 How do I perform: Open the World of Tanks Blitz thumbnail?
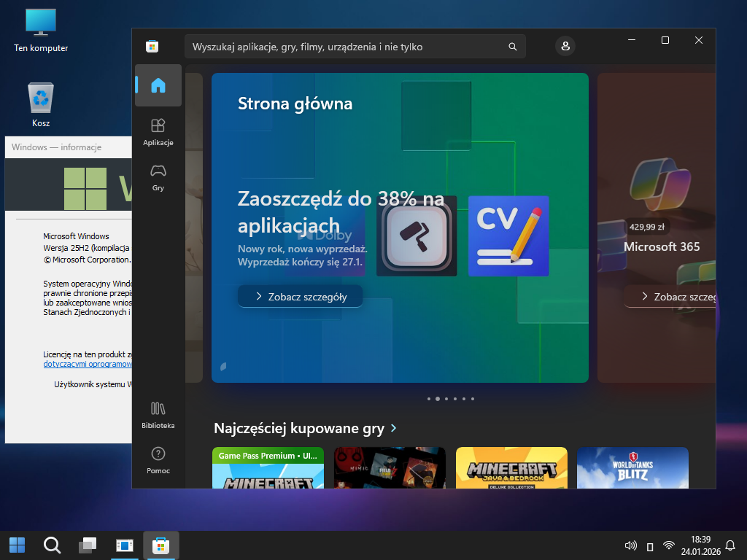632,467
